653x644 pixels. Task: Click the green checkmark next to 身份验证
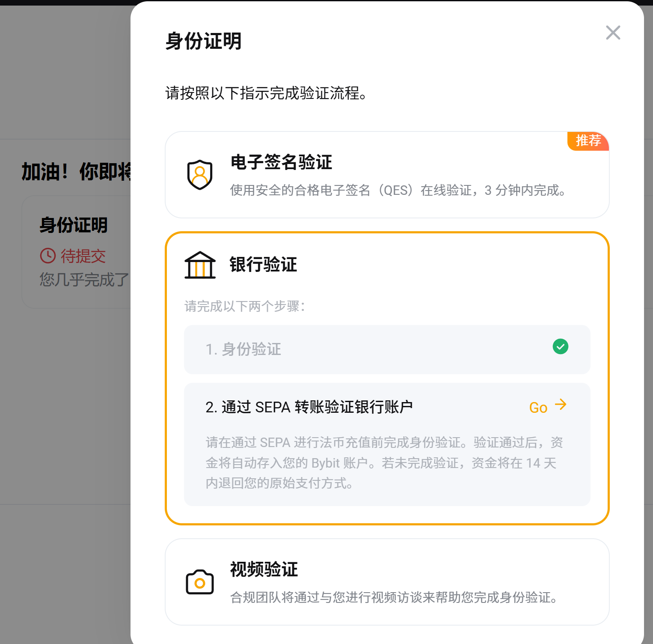point(560,346)
